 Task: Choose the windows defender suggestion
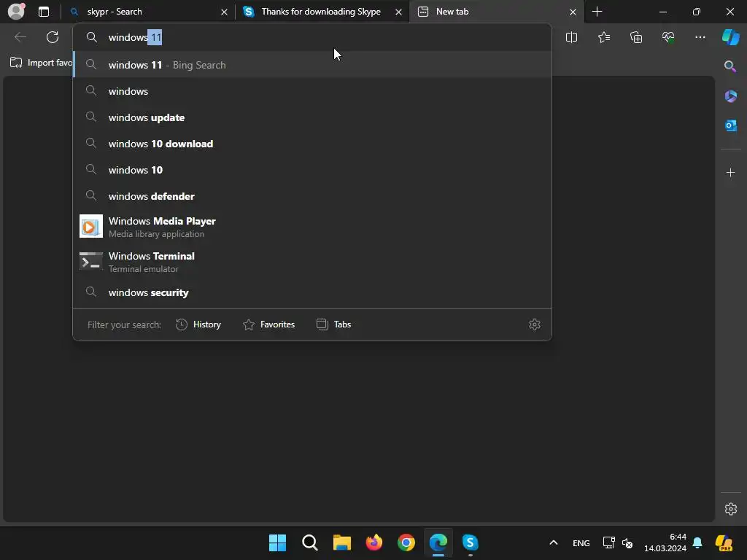[x=312, y=195]
